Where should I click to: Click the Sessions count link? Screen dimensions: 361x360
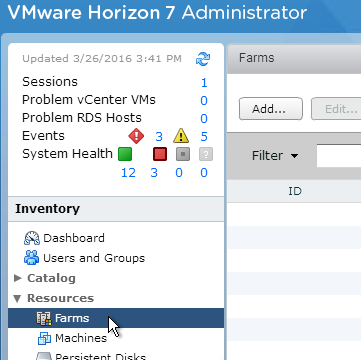coord(204,82)
